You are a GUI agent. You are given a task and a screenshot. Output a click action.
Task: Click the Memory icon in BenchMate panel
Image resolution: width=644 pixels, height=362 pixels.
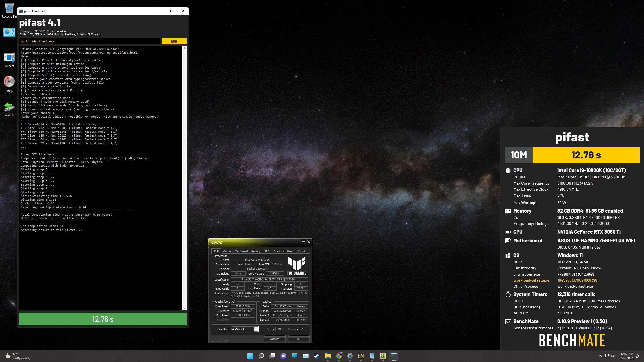pyautogui.click(x=508, y=211)
